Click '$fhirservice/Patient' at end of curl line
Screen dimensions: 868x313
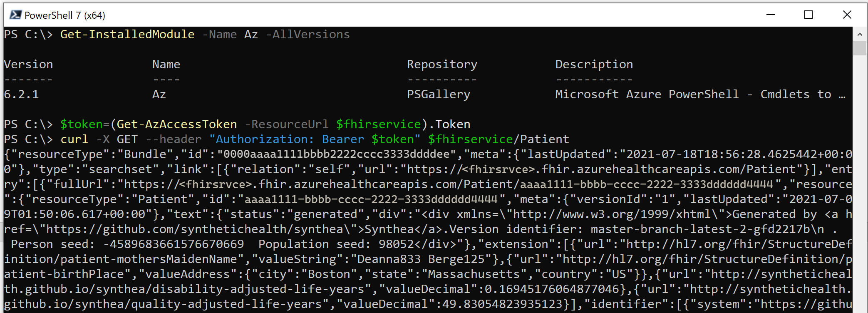498,139
